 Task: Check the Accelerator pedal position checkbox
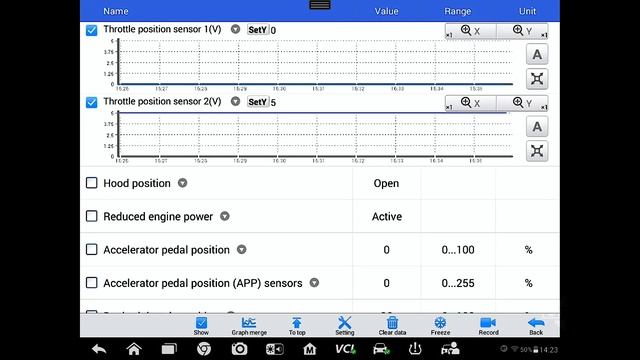(x=91, y=249)
